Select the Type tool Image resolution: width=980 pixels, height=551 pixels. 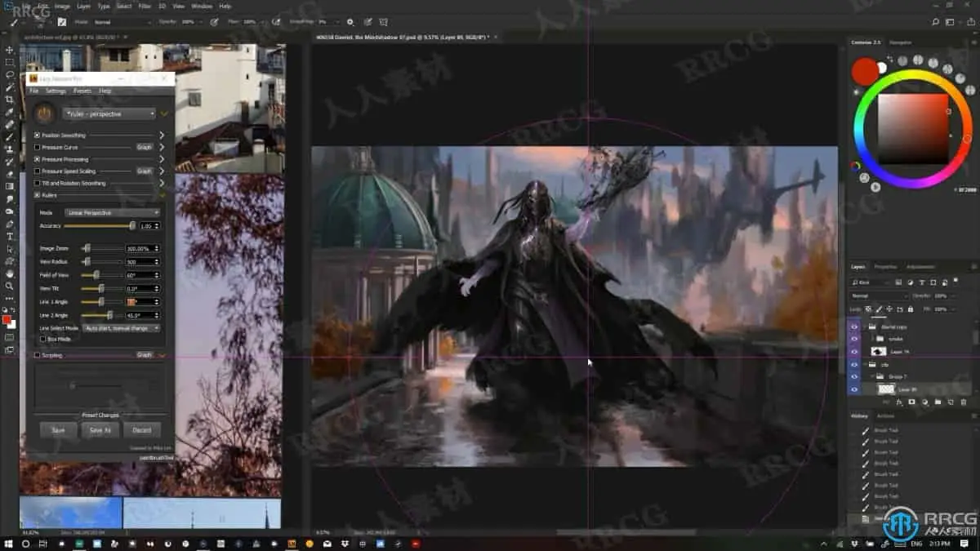click(x=10, y=236)
